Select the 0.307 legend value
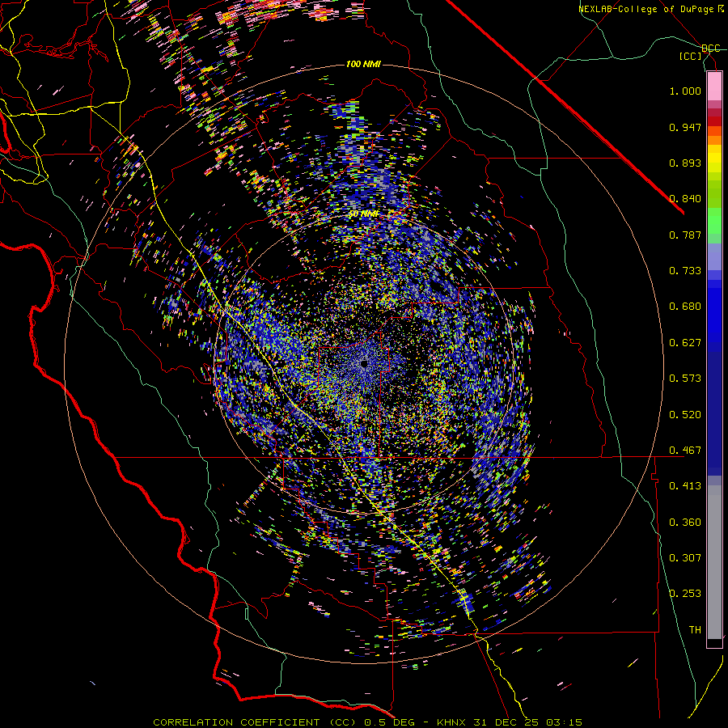 pyautogui.click(x=685, y=558)
